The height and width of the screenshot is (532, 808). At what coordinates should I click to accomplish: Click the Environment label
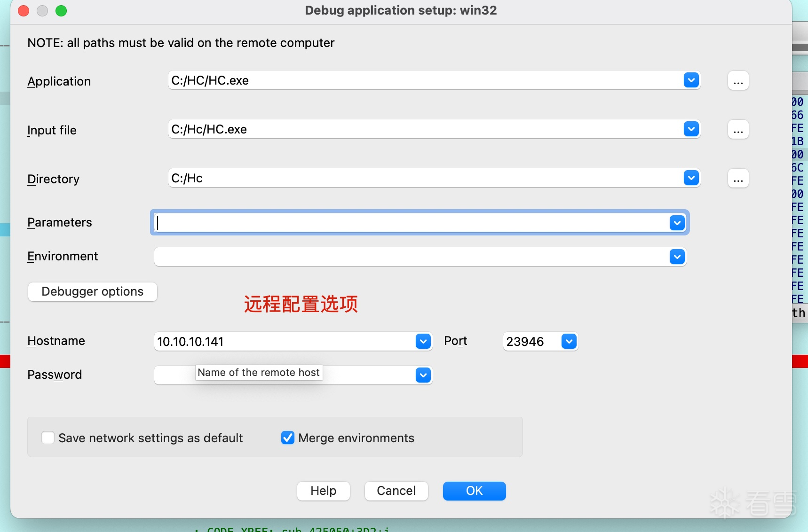[x=63, y=256]
